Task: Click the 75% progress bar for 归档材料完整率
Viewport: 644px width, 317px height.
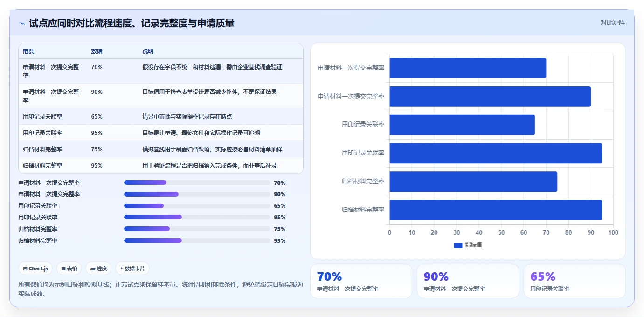Action: 197,229
